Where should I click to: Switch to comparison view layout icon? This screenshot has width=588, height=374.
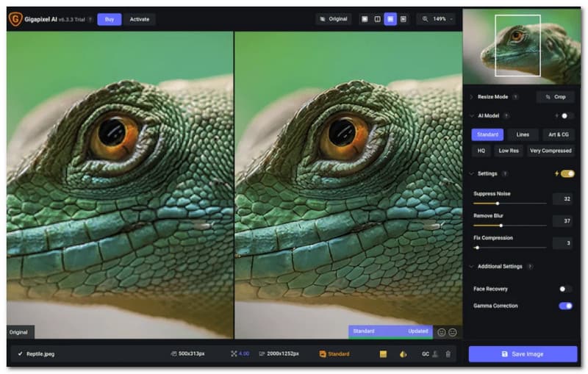click(403, 19)
